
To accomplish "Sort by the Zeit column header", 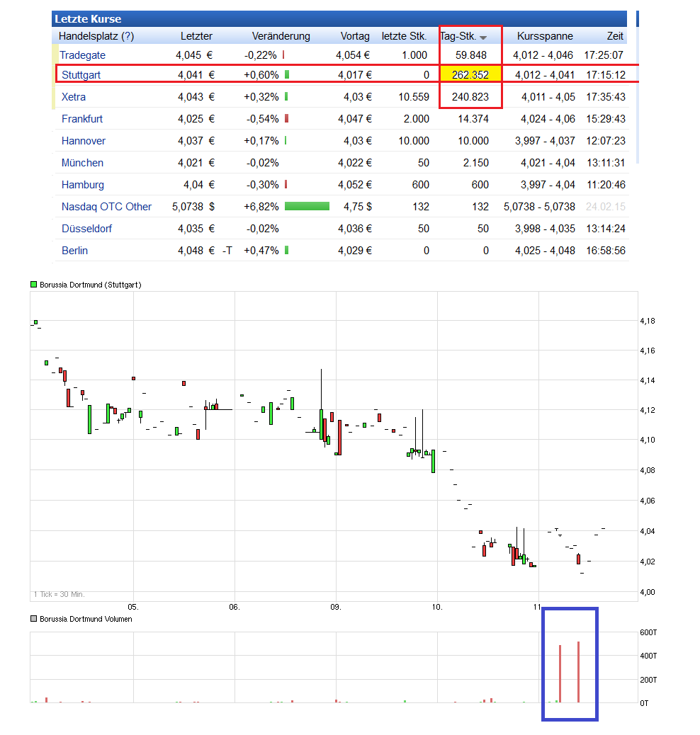I will [615, 36].
